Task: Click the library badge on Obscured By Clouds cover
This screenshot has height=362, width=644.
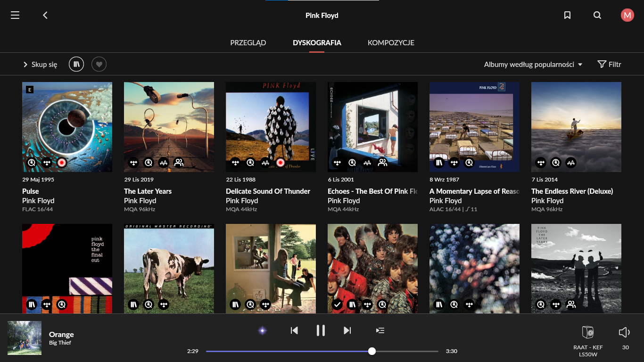Action: 439,304
